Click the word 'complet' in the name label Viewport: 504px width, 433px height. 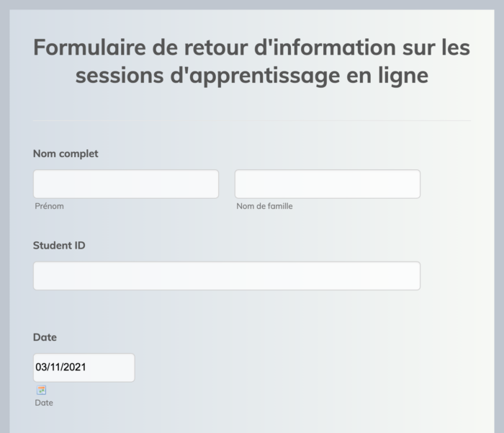79,153
